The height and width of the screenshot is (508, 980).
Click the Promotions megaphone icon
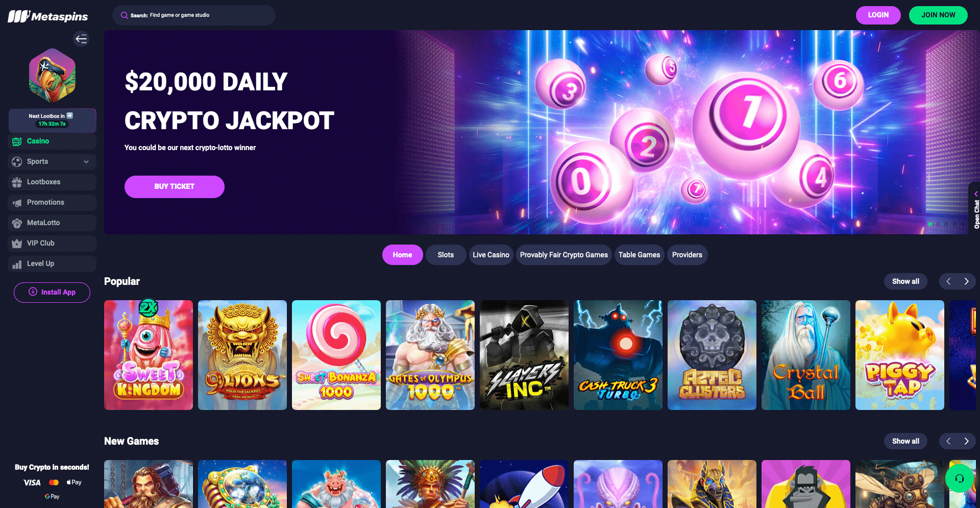click(x=17, y=203)
